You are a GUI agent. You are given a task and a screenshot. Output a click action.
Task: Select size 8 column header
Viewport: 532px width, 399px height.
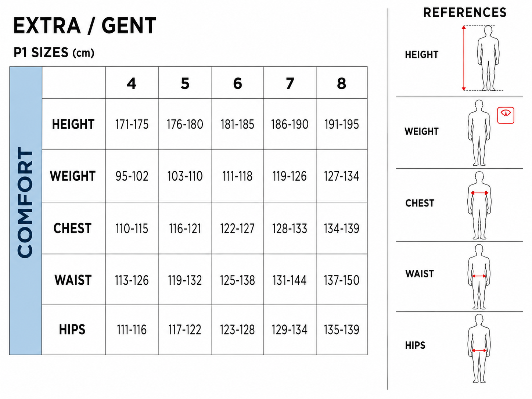point(342,83)
